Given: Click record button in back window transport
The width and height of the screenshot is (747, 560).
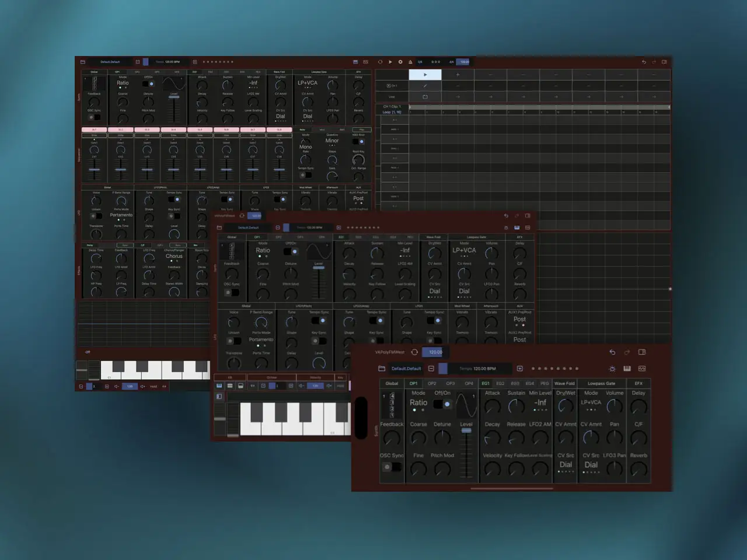Looking at the screenshot, I should pos(400,61).
